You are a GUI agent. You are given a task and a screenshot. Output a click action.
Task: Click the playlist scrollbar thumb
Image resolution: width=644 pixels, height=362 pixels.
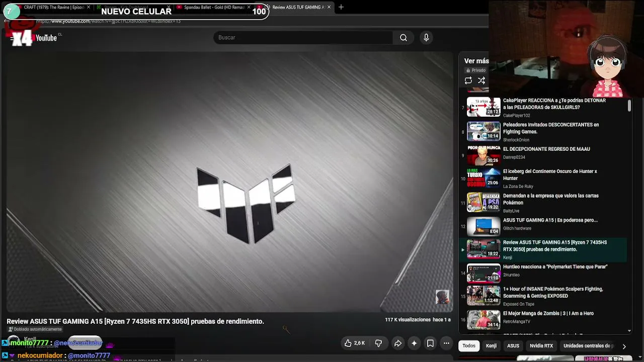629,106
